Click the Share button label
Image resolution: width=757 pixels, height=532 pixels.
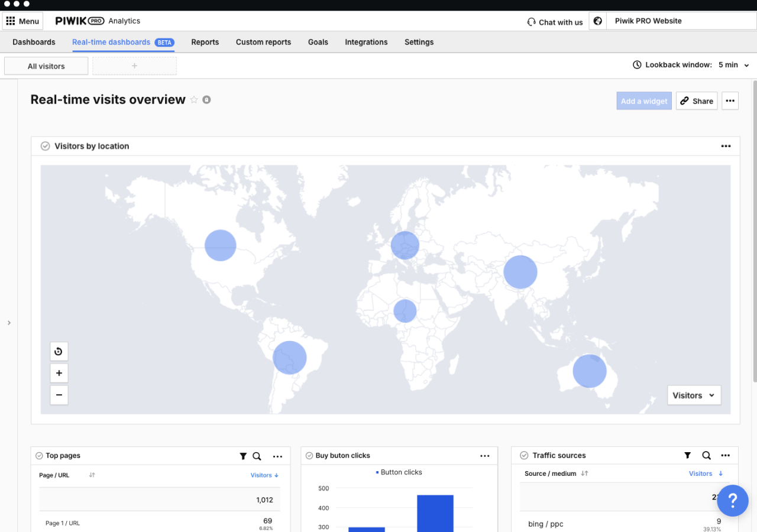coord(703,101)
